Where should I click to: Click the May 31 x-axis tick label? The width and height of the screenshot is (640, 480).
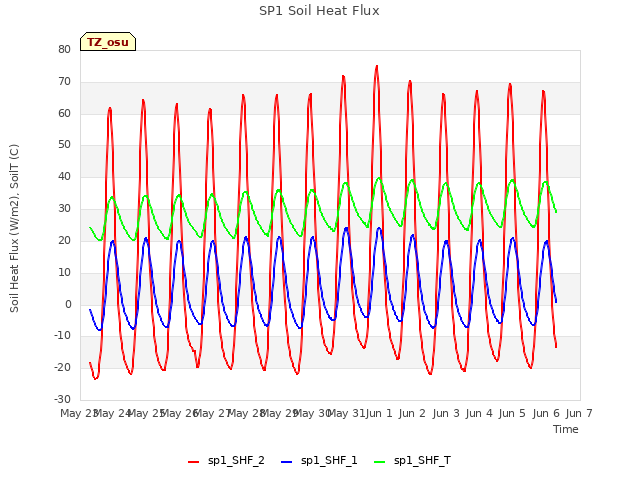[x=346, y=413]
